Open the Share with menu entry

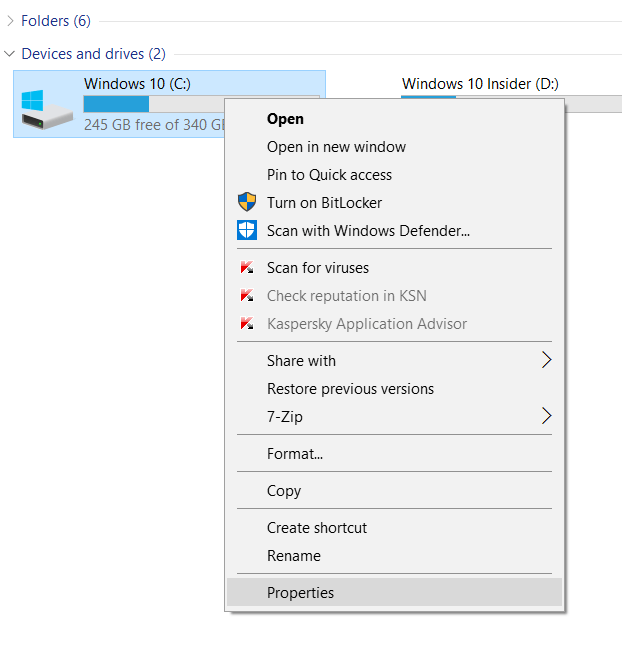tap(395, 361)
